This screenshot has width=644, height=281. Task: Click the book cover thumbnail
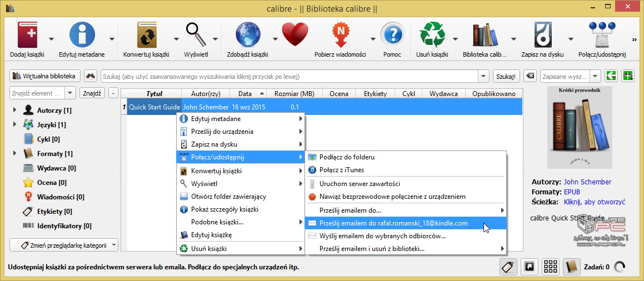click(580, 127)
